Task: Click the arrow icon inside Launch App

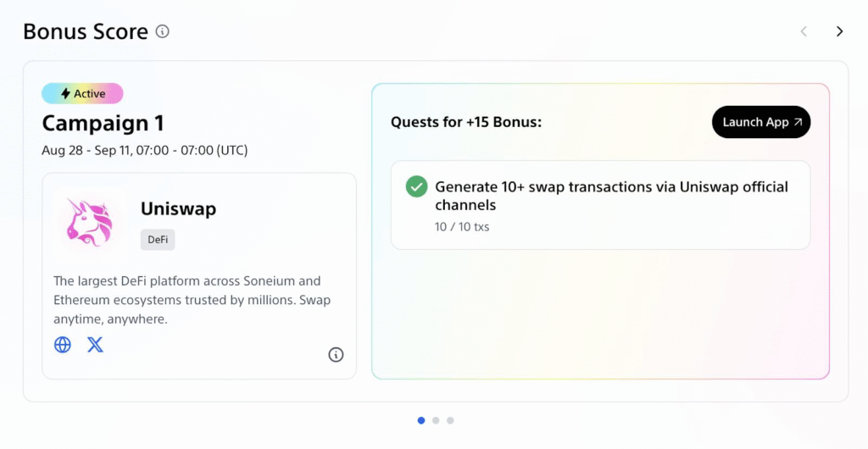Action: 798,122
